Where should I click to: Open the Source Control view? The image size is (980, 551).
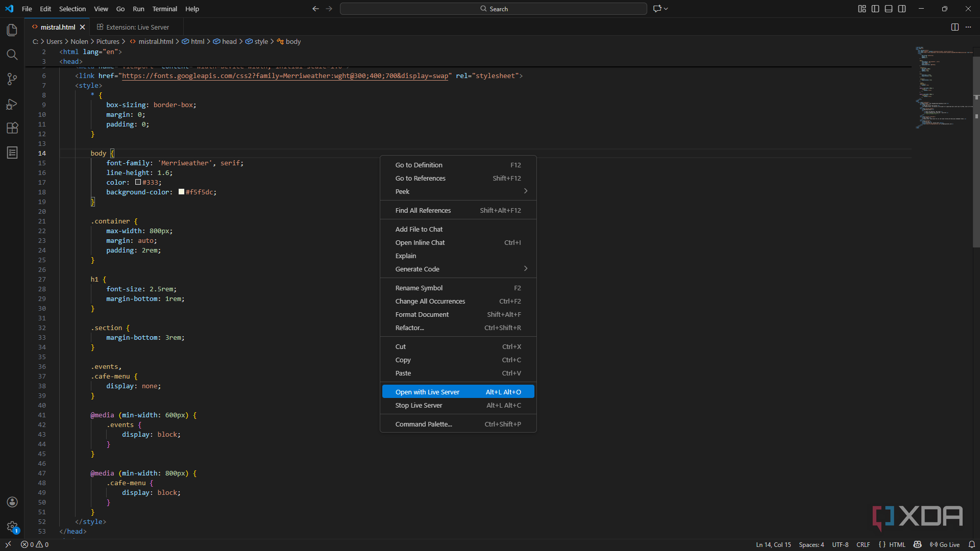12,79
